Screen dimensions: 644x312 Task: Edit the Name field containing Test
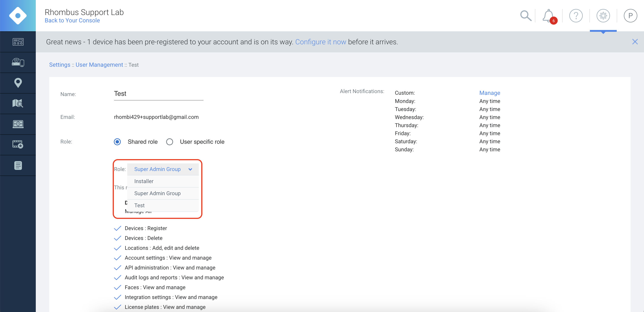[x=158, y=94]
